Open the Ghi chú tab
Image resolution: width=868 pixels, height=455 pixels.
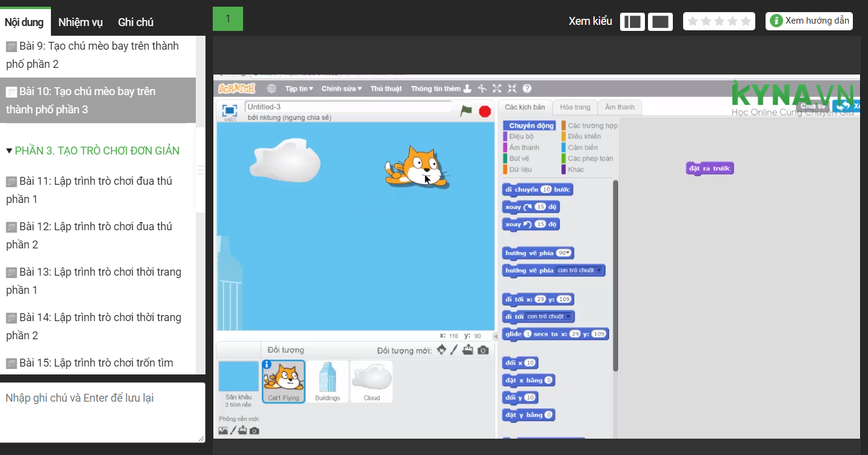click(136, 22)
